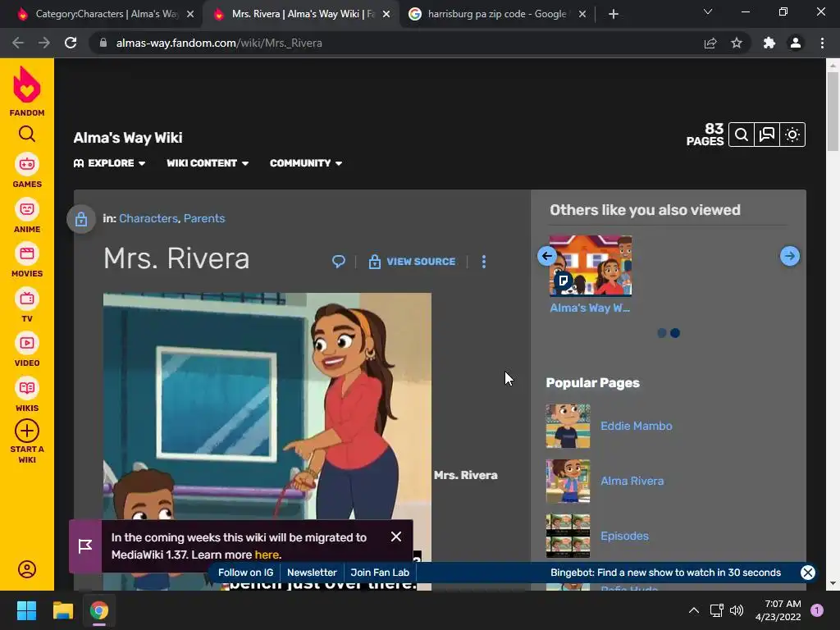This screenshot has width=840, height=630.
Task: Close the harrisburg pa zip code tab
Action: click(582, 14)
